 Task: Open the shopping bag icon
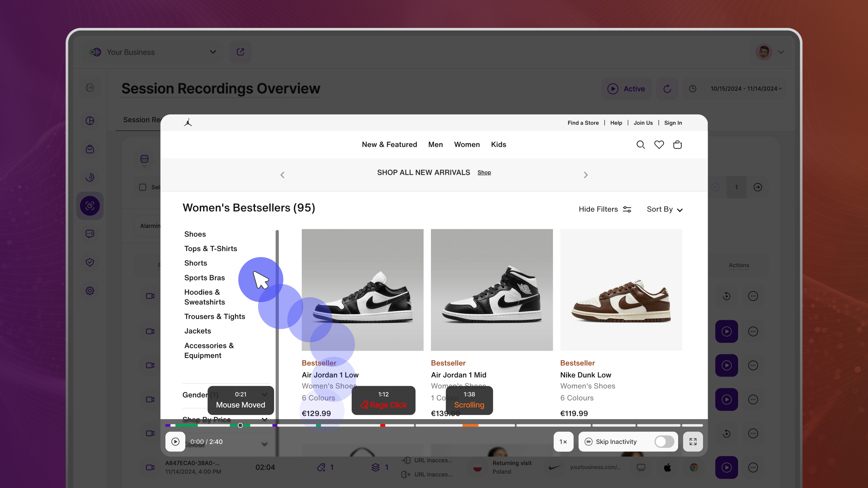point(677,145)
